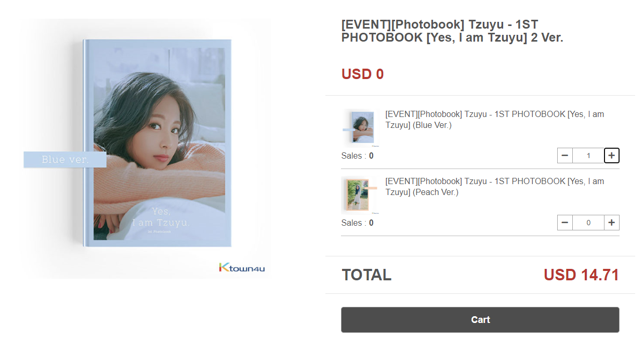Click the Ktown4u logo on the image
The width and height of the screenshot is (644, 350).
coord(242,268)
